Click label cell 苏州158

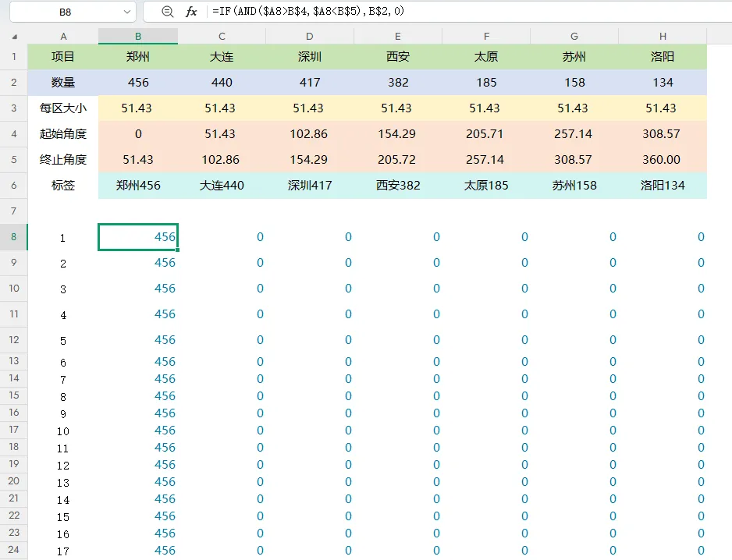coord(574,186)
